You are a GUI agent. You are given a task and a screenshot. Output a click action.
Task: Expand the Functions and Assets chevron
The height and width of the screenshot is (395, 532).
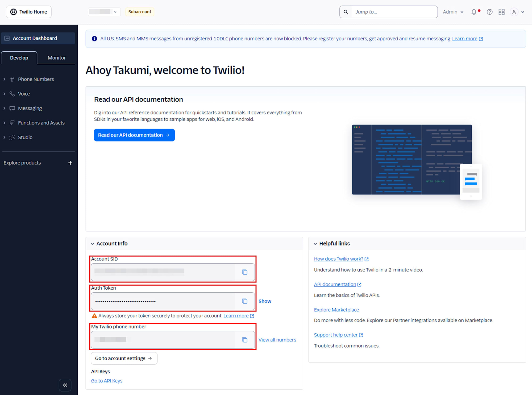click(4, 123)
